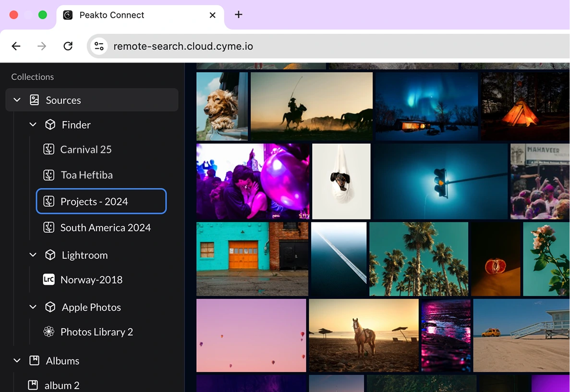Reload the page with the refresh icon
The height and width of the screenshot is (392, 570).
tap(68, 46)
